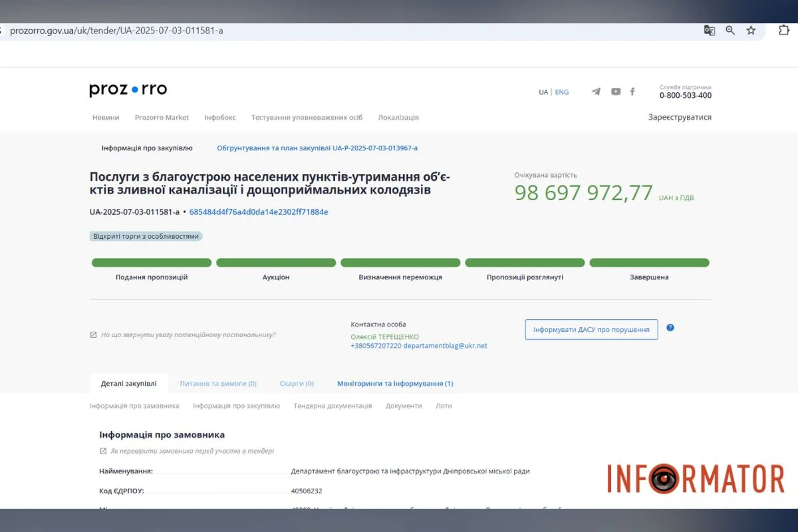Click expected value 98 697 972,77
Viewport: 798px width, 532px height.
584,194
